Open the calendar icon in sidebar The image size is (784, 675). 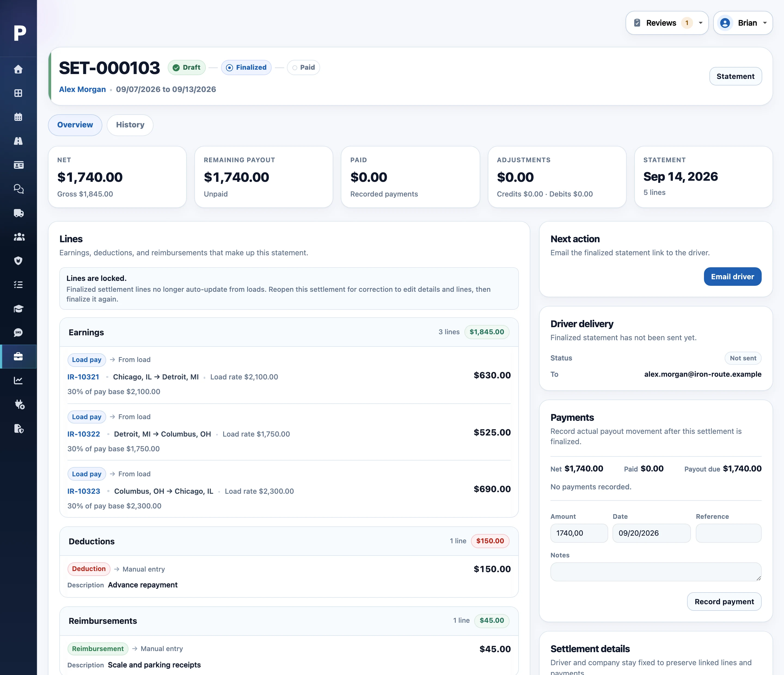tap(18, 117)
